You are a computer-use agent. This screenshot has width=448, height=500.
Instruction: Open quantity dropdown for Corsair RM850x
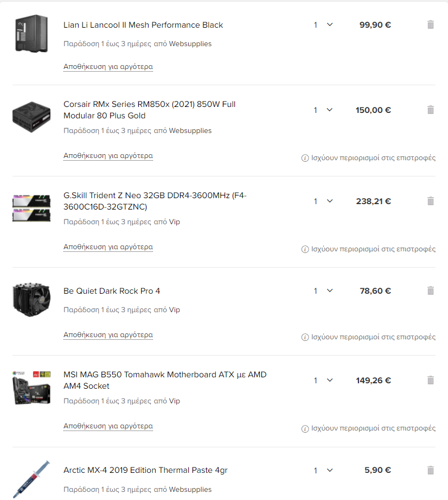click(323, 110)
